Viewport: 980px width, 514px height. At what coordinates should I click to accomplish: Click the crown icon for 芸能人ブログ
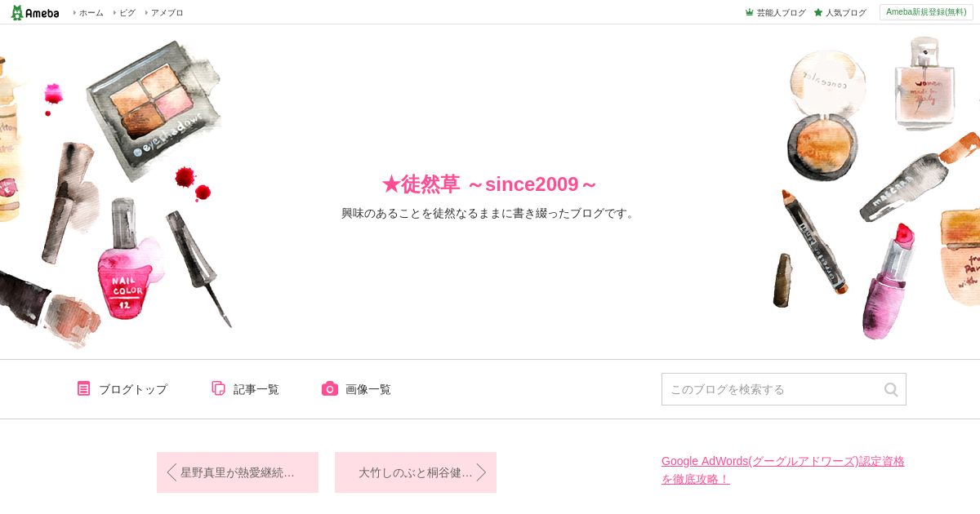pos(750,12)
